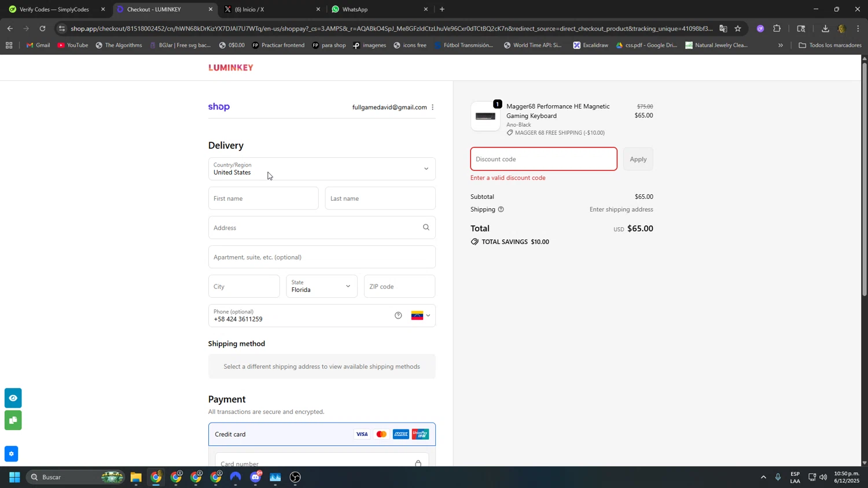Open the Chrome Downloads icon
The image size is (868, 488).
(825, 28)
